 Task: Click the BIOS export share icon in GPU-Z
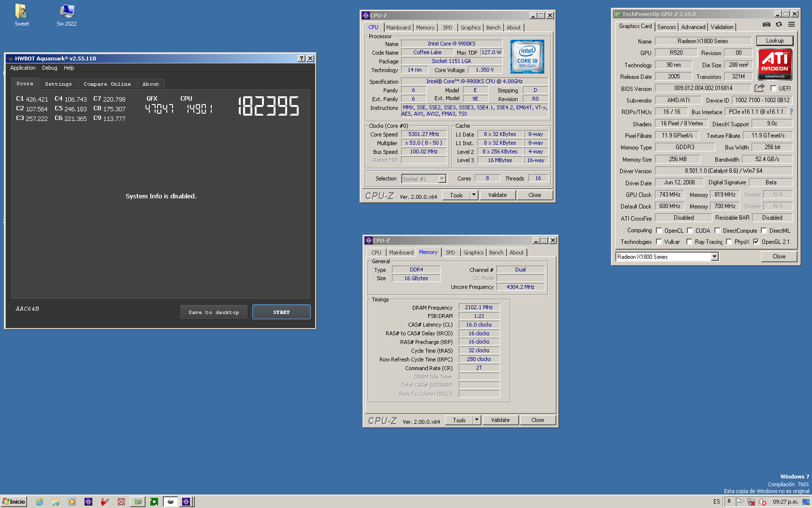click(x=759, y=88)
